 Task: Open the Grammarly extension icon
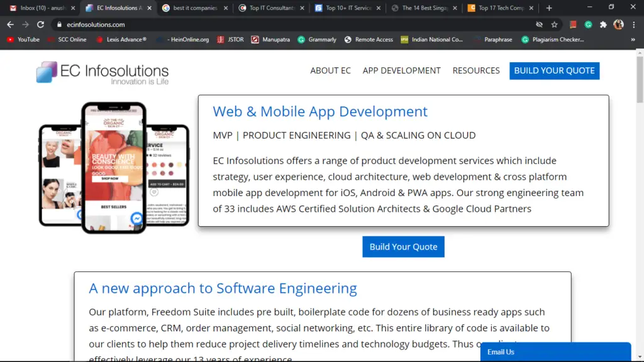pos(588,25)
